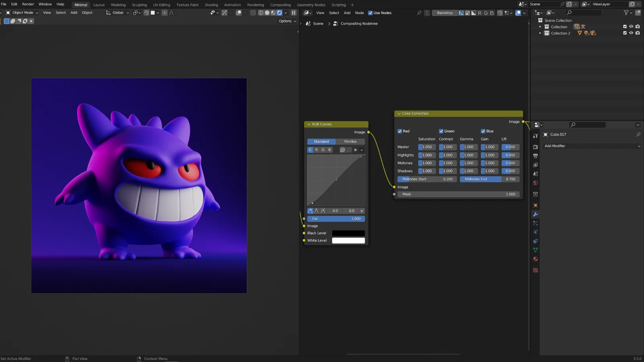Open the Render properties tab

coord(535,147)
